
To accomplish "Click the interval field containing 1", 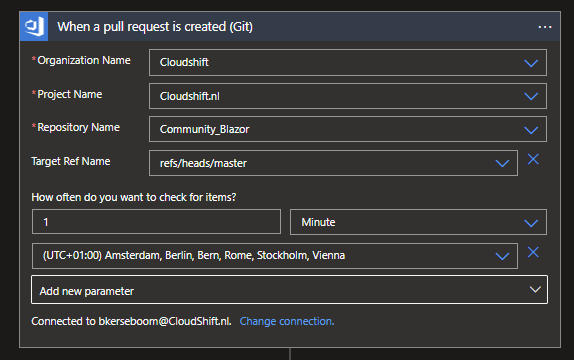I will tap(156, 222).
